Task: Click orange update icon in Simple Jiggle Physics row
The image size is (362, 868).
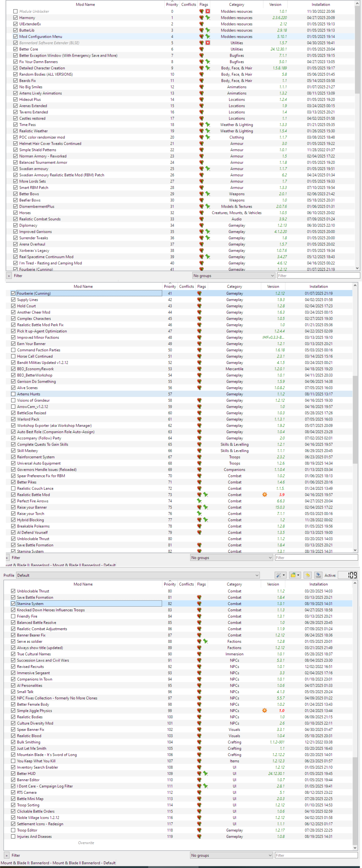Action: click(265, 711)
